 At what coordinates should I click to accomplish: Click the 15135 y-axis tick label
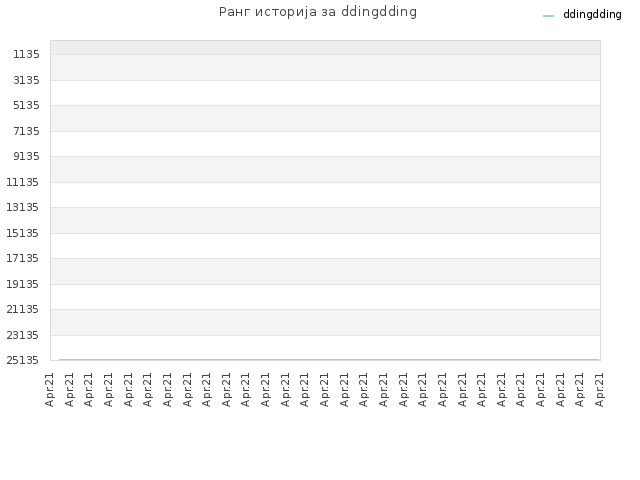(22, 233)
